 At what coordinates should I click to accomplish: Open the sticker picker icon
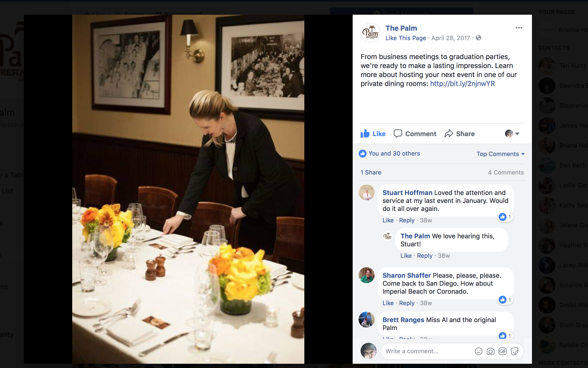[514, 351]
